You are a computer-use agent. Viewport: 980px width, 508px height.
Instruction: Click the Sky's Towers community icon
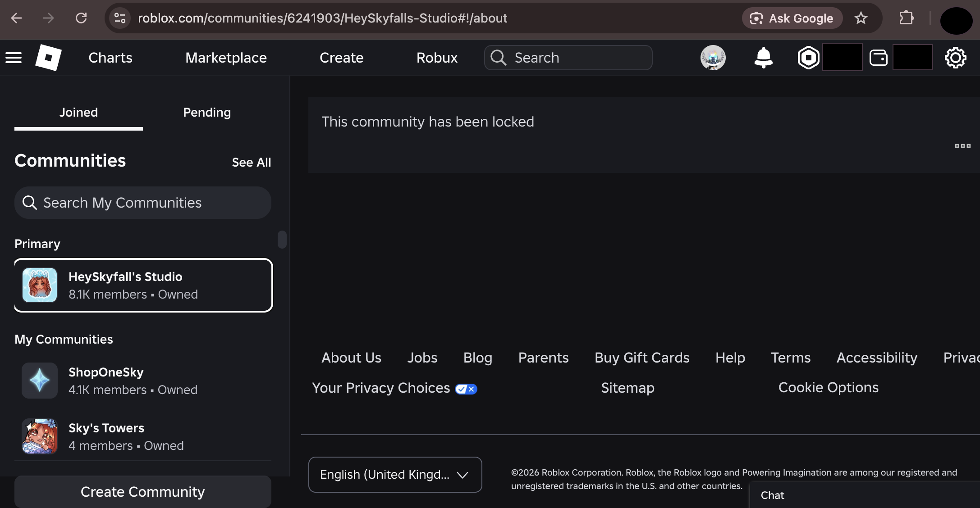(40, 436)
